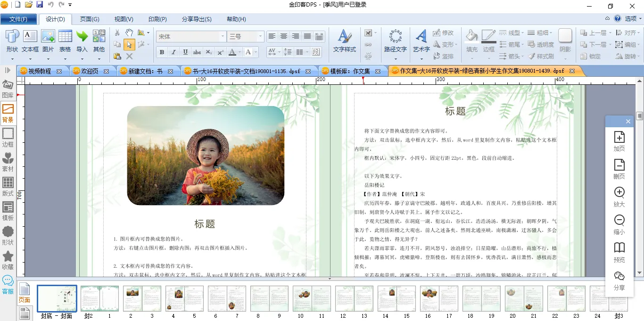
Task: Select the 封底-封面 cover page thumbnail
Action: (57, 298)
